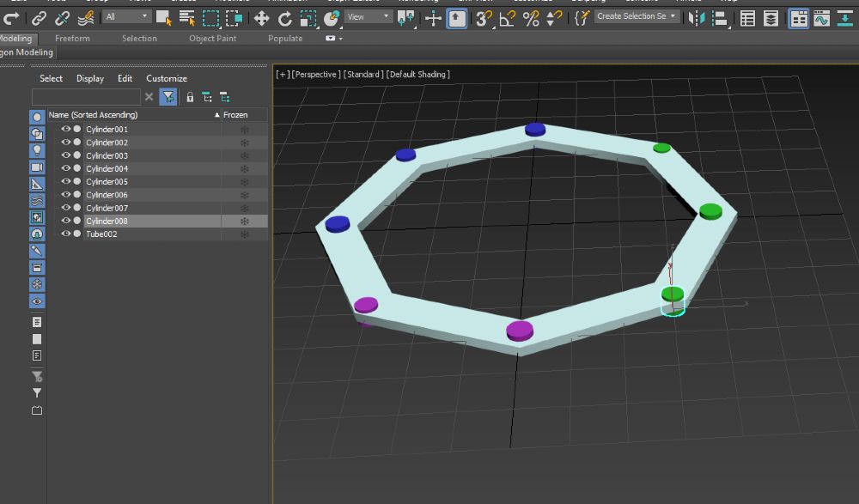
Task: Switch to the Freeform ribbon tab
Action: [72, 39]
